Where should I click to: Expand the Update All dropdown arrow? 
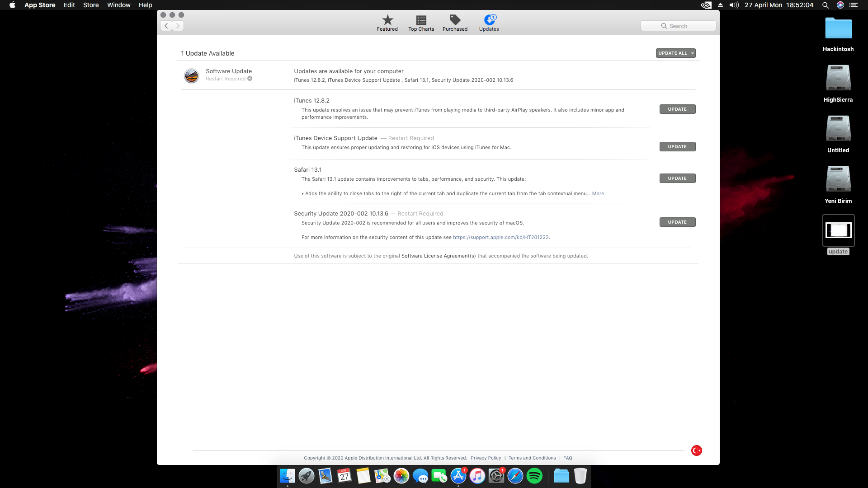pyautogui.click(x=693, y=53)
